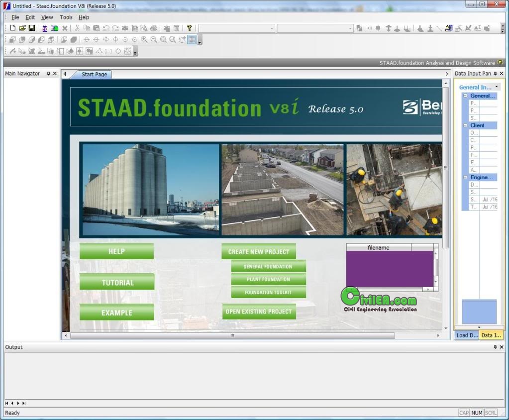509x420 pixels.
Task: Click the green HELP button
Action: click(x=116, y=251)
